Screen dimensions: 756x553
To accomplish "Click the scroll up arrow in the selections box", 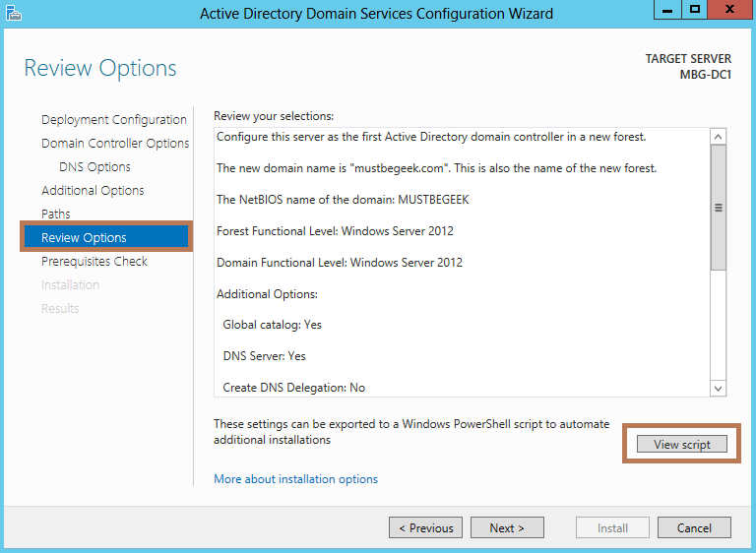I will [718, 138].
